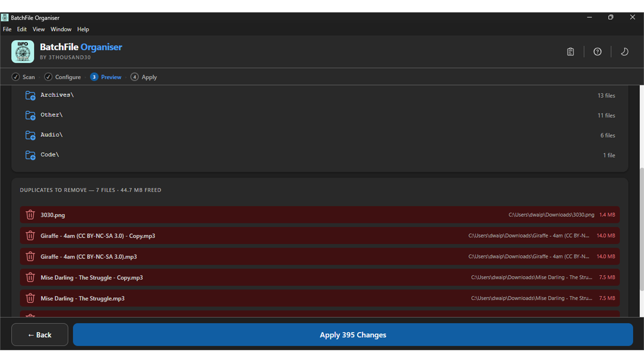Image resolution: width=644 pixels, height=362 pixels.
Task: Select the Archives\ folder row
Action: 320,95
